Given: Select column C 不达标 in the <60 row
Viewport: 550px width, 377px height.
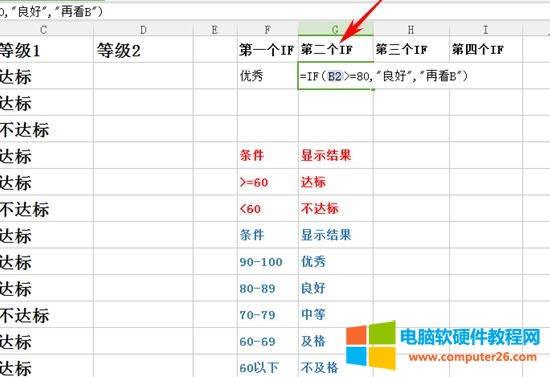Looking at the screenshot, I should pos(47,209).
